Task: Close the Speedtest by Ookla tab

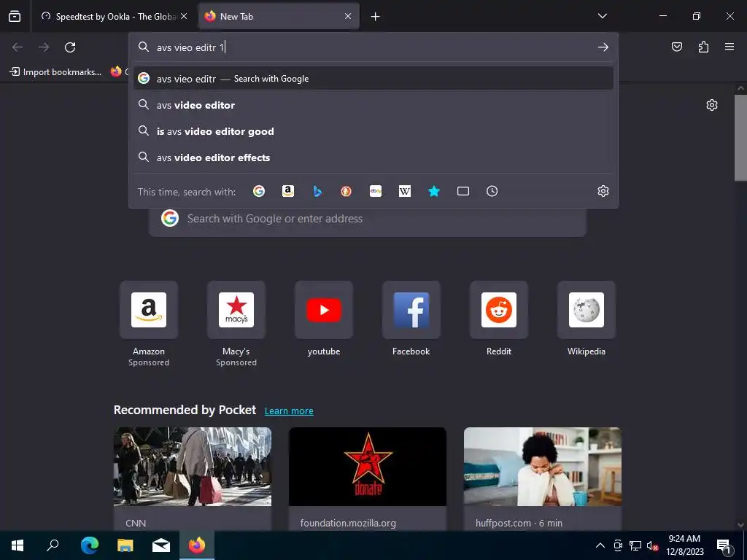Action: pyautogui.click(x=184, y=16)
